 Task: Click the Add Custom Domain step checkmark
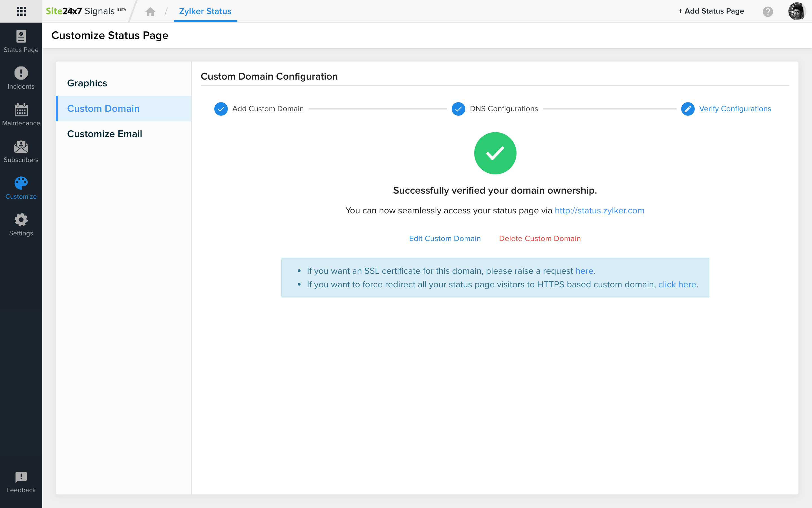[x=221, y=109]
